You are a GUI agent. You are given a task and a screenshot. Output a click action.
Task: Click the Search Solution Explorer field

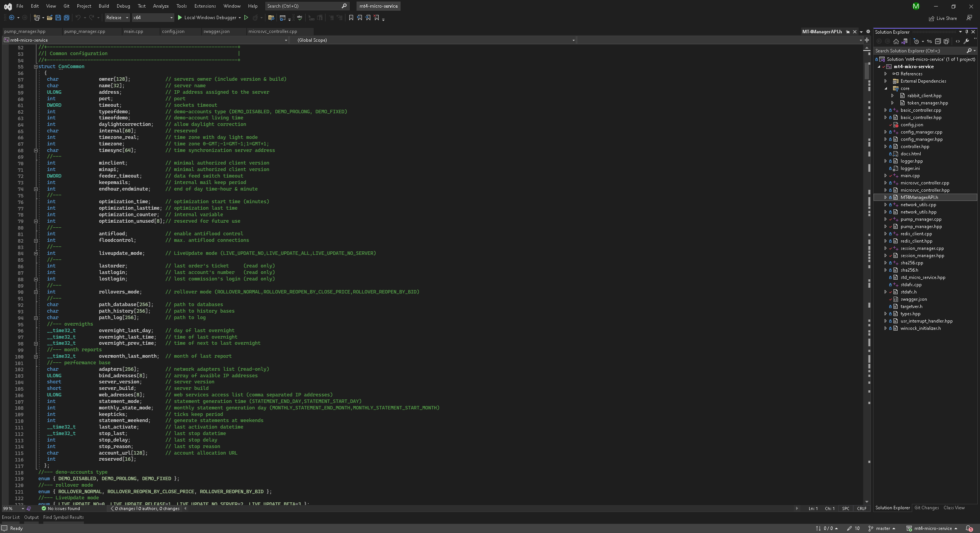point(919,51)
